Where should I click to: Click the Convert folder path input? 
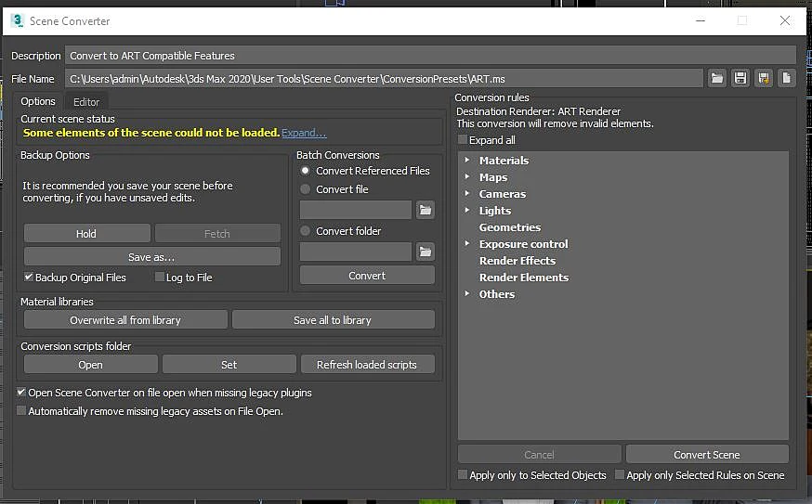click(355, 252)
